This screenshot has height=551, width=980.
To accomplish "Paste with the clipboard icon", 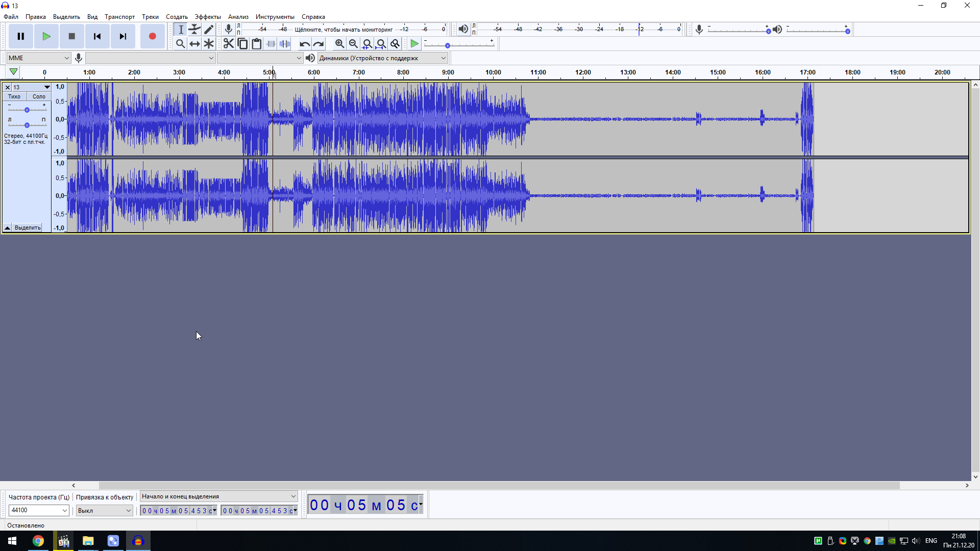I will (257, 44).
